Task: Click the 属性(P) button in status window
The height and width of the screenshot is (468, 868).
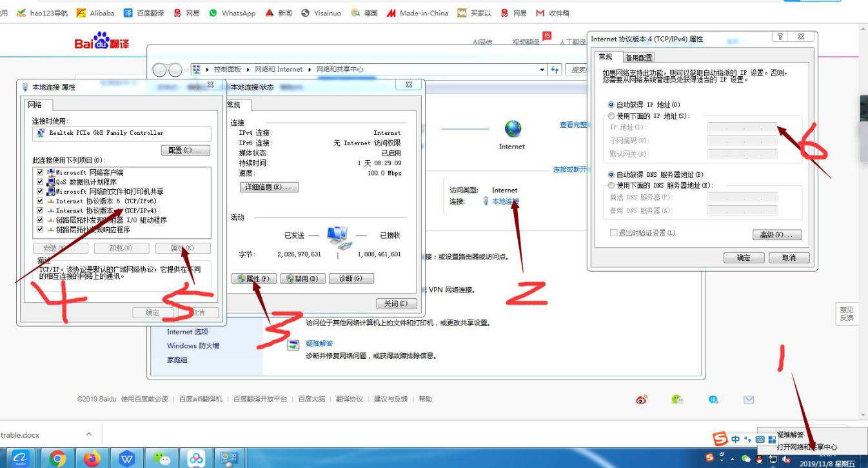Action: click(x=253, y=279)
